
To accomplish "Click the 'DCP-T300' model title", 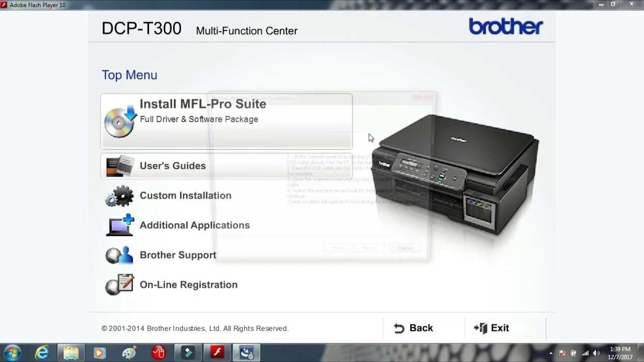I will (141, 29).
